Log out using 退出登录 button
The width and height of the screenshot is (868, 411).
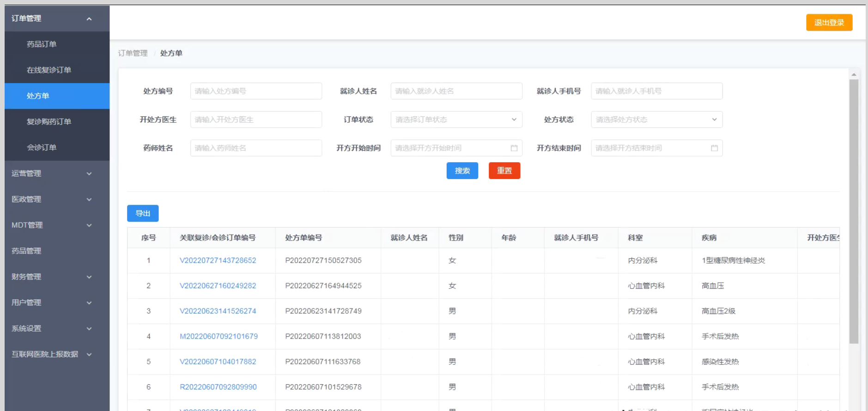click(829, 23)
